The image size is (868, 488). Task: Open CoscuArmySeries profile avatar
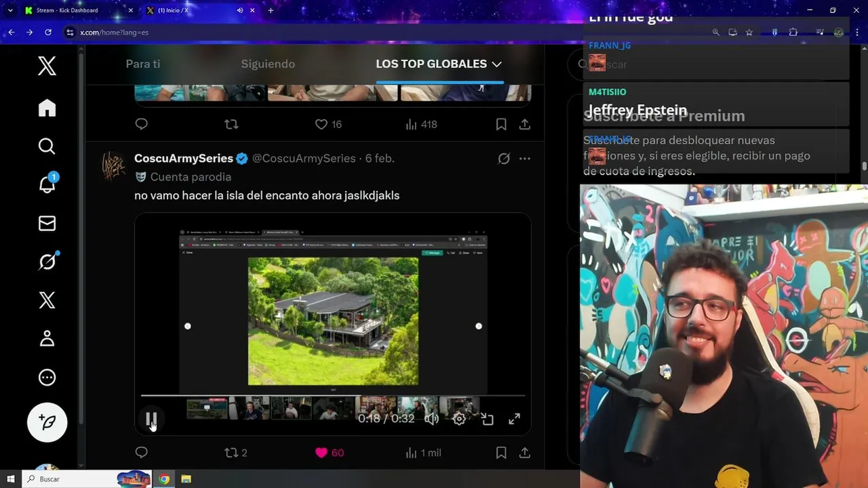pos(114,165)
